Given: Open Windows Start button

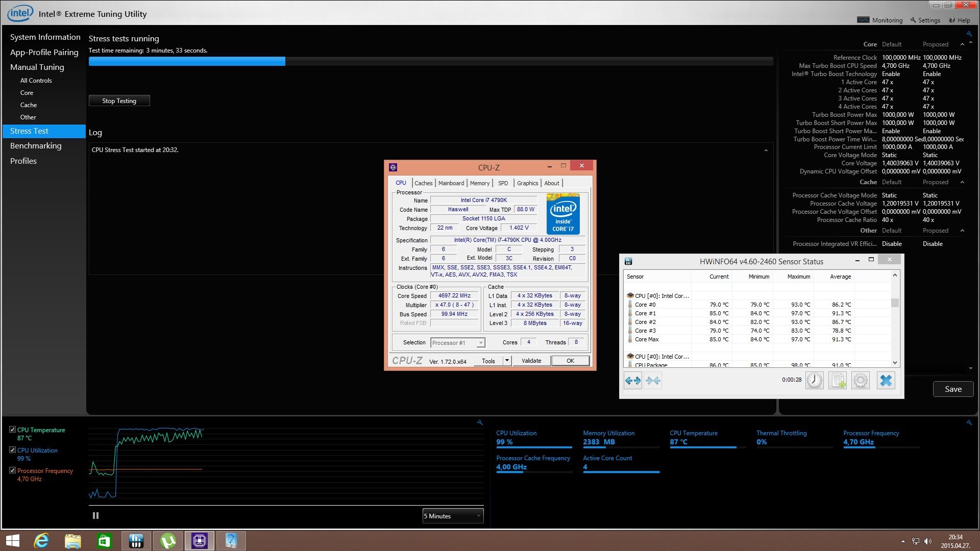Looking at the screenshot, I should tap(13, 541).
